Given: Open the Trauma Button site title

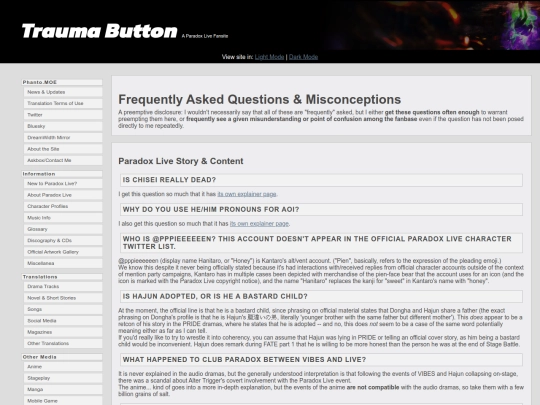Looking at the screenshot, I should pyautogui.click(x=100, y=31).
